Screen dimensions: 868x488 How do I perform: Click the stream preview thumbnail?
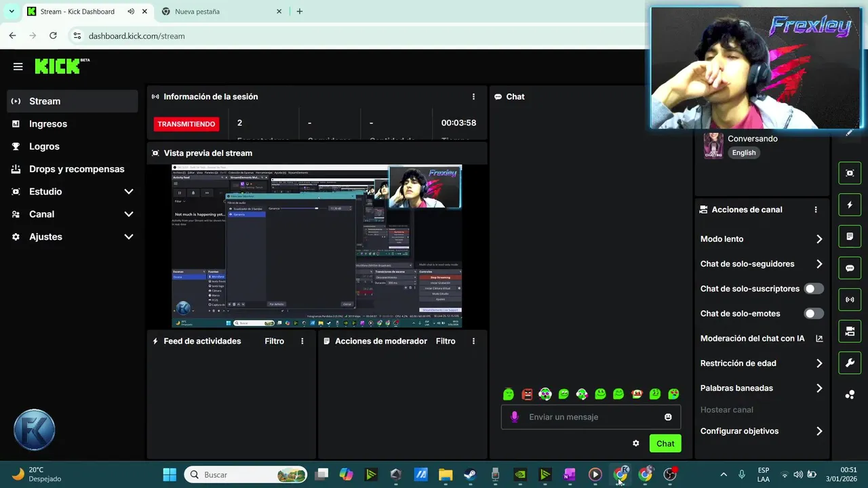(317, 247)
